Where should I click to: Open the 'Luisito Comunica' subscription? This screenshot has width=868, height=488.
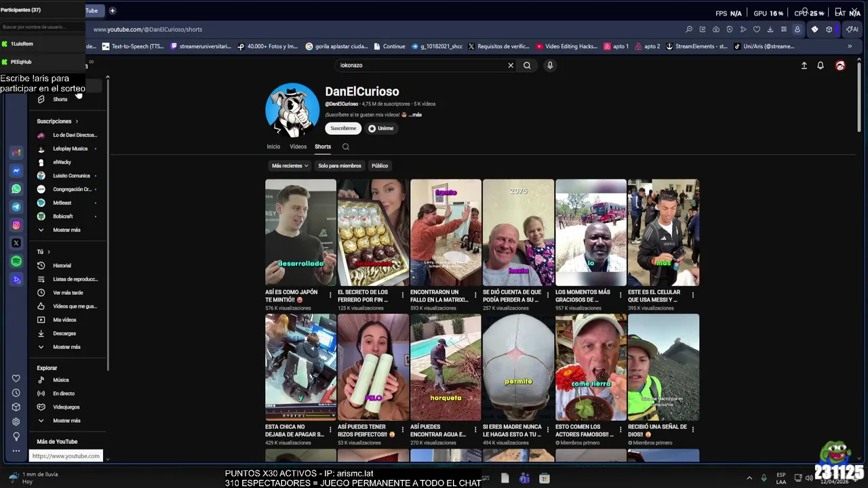(x=71, y=176)
